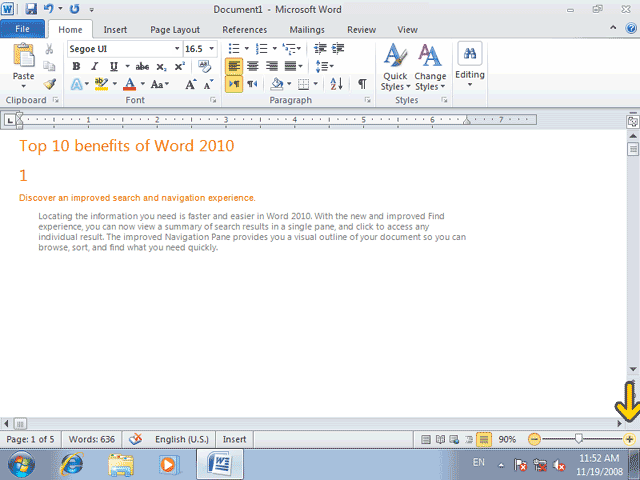Click the Word Help question mark icon
This screenshot has width=640, height=480.
click(x=631, y=28)
